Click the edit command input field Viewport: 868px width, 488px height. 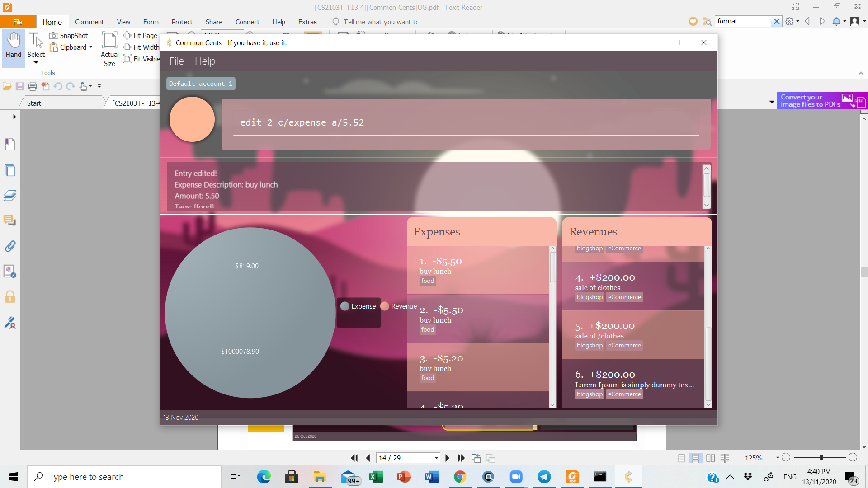pos(466,122)
